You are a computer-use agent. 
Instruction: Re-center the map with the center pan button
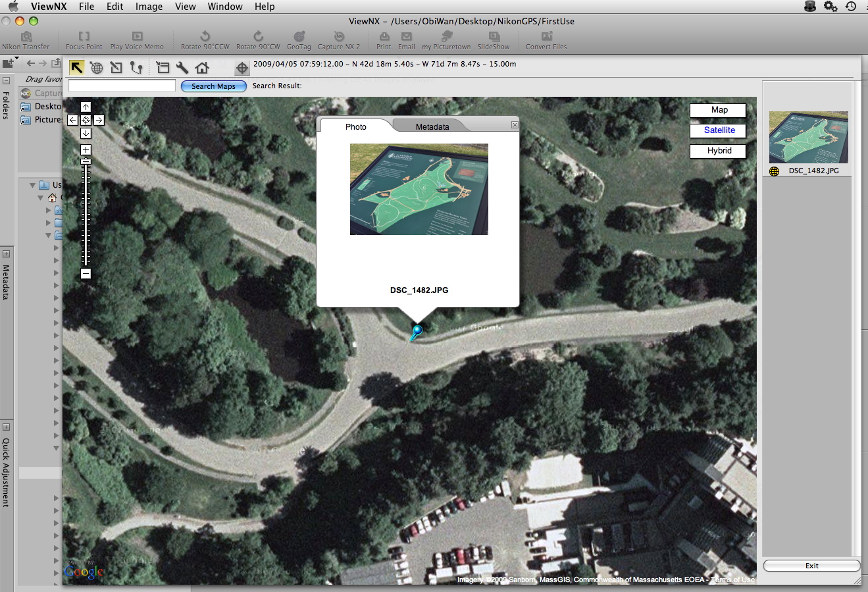point(86,120)
